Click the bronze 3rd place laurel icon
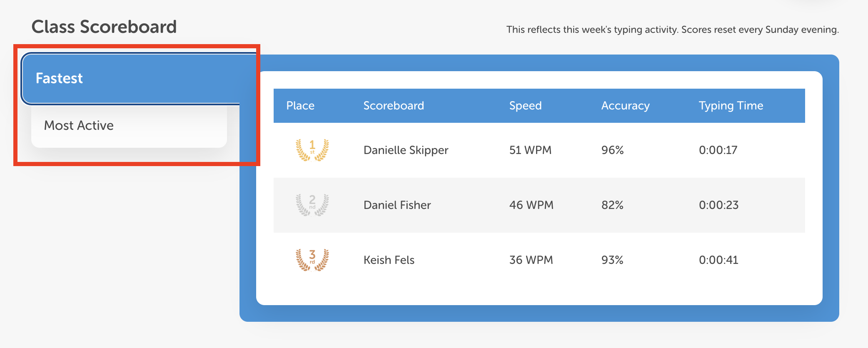Screen dimensions: 868x348 coord(312,260)
